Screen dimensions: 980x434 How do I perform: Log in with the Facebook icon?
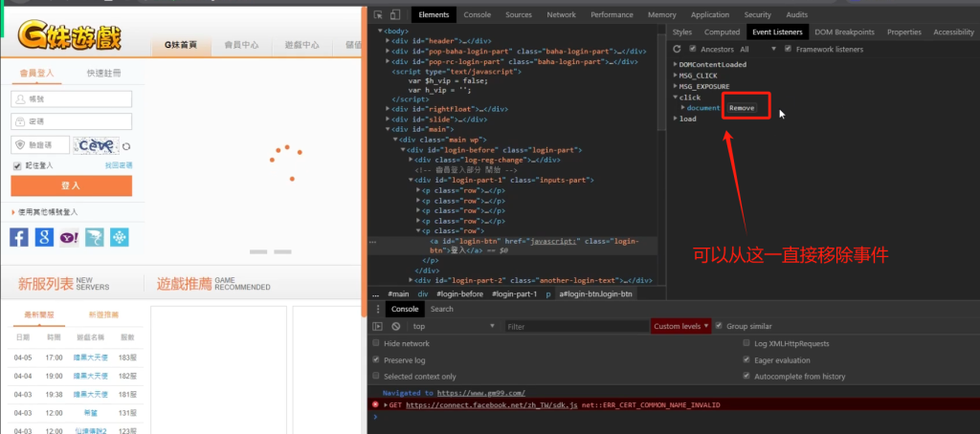[19, 237]
